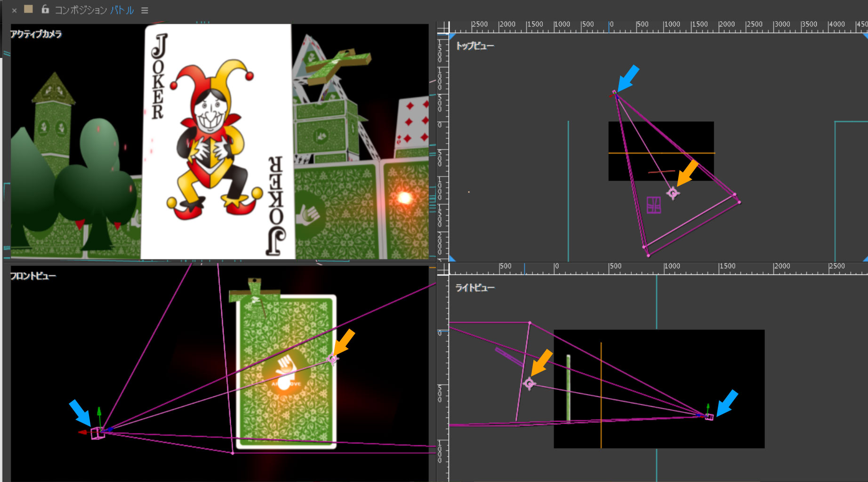868x482 pixels.
Task: Activate the アクティブカメラ view label
Action: (x=36, y=34)
